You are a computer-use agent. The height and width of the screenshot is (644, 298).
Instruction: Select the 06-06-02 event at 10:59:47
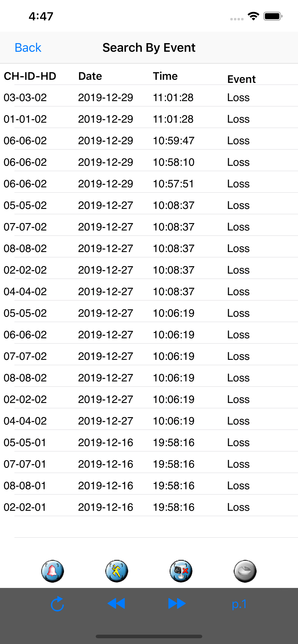point(149,140)
